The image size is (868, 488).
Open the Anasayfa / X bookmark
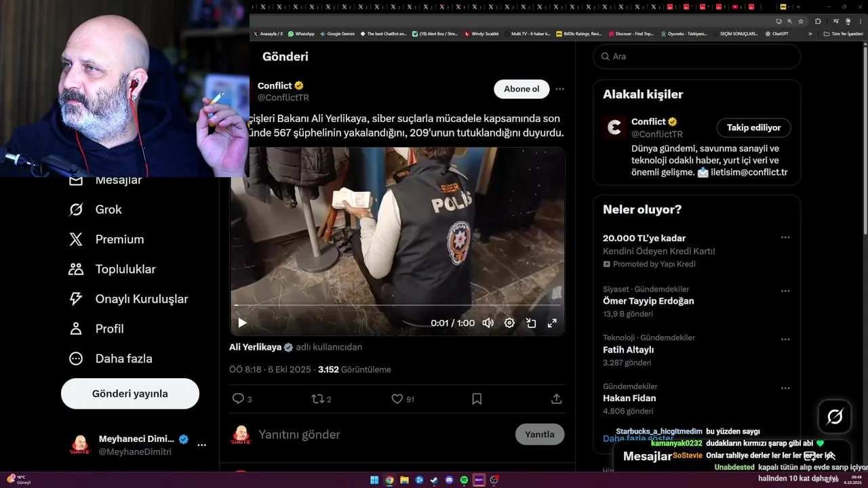[268, 33]
